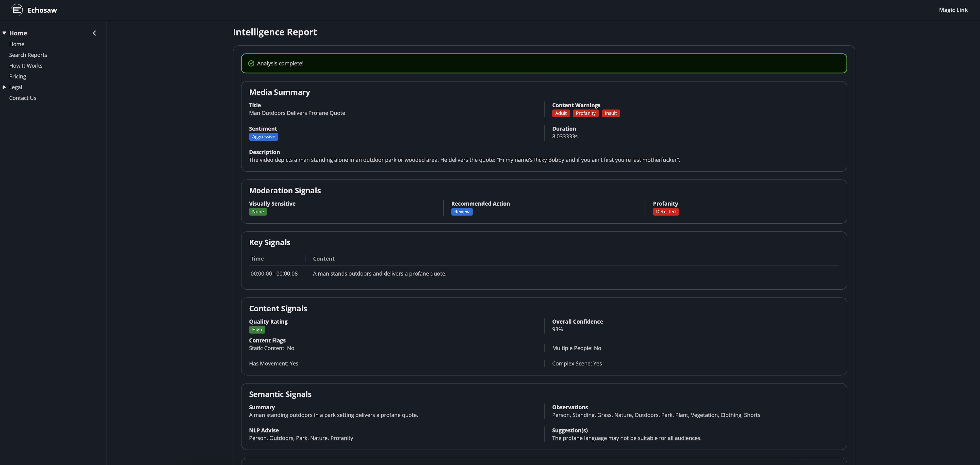Click the Overall Confidence 93% value
Screen dimensions: 980x465
[x=557, y=329]
